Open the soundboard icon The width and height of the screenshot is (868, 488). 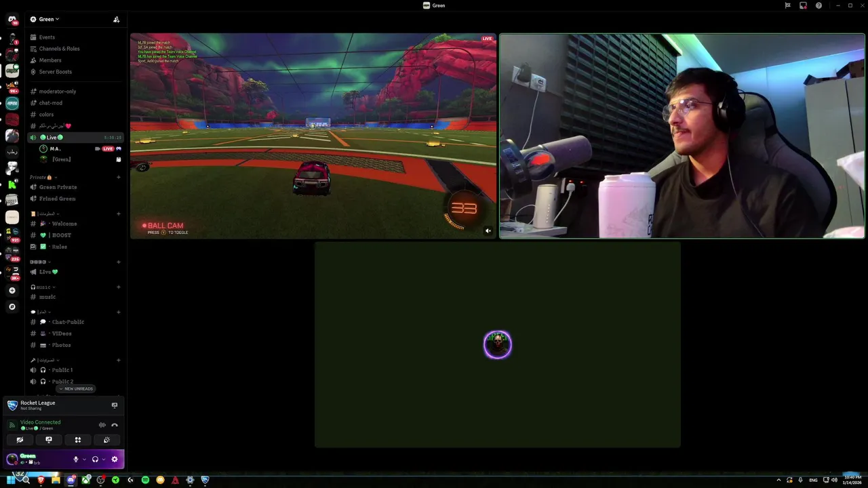pos(106,440)
